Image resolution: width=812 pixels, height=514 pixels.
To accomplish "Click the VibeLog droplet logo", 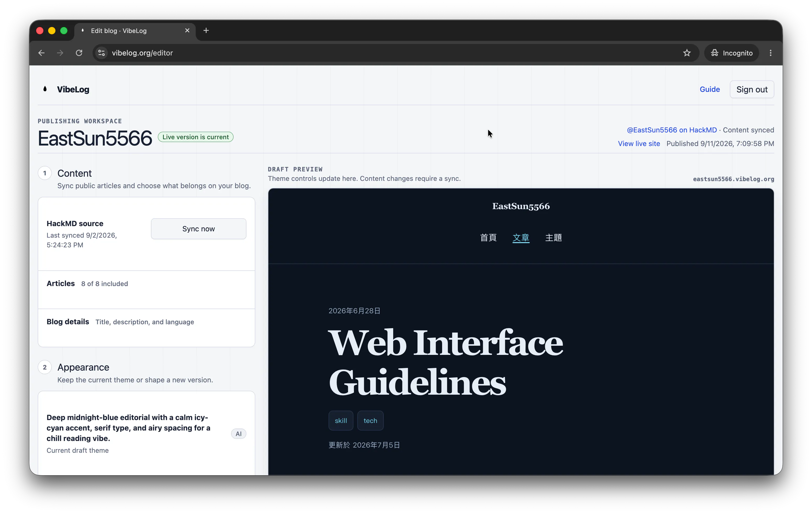I will tap(45, 89).
